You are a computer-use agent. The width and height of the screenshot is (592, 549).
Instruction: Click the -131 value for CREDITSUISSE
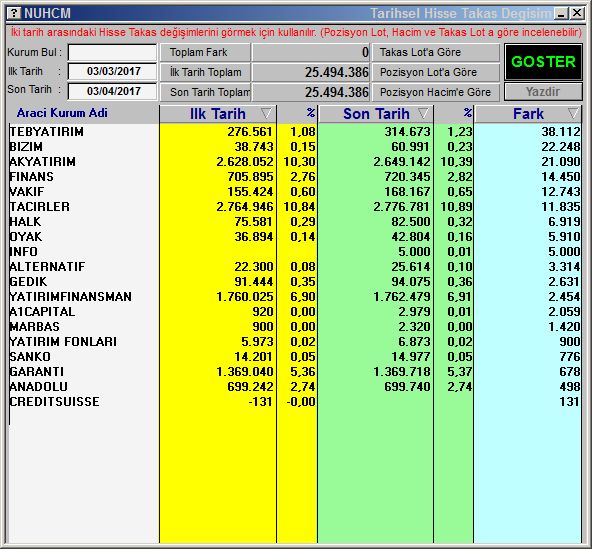pos(261,402)
